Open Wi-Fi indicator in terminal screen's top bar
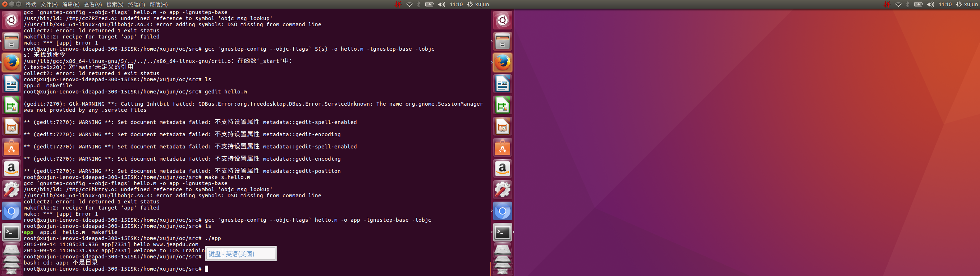This screenshot has width=980, height=276. [409, 5]
